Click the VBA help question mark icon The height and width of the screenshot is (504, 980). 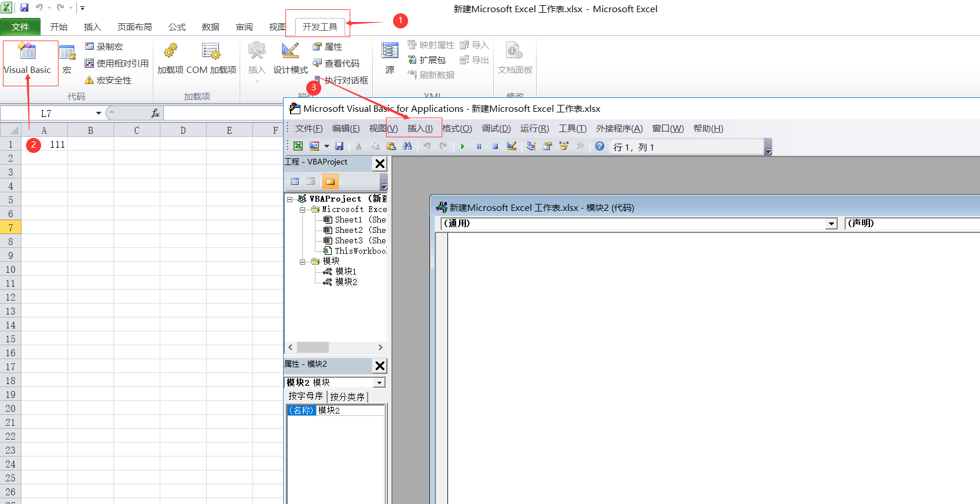coord(600,147)
